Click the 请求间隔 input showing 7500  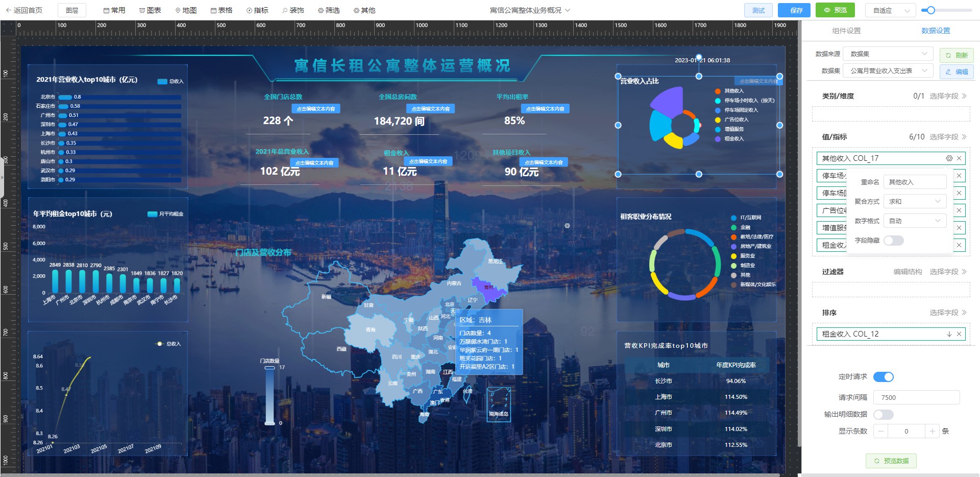point(916,397)
